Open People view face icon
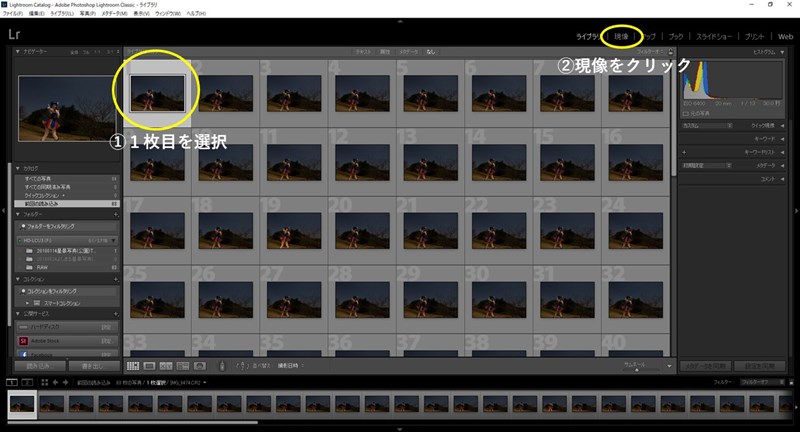800x432 pixels. [x=199, y=366]
